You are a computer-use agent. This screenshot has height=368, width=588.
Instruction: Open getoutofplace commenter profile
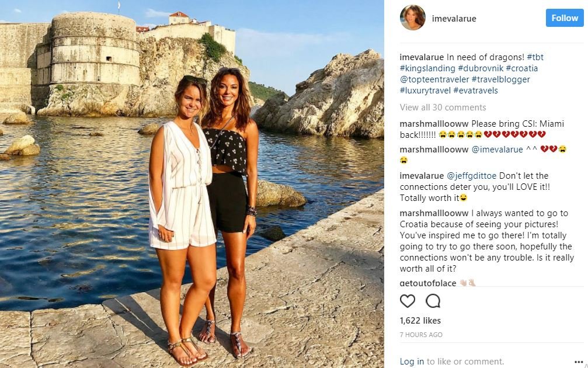[x=427, y=283]
